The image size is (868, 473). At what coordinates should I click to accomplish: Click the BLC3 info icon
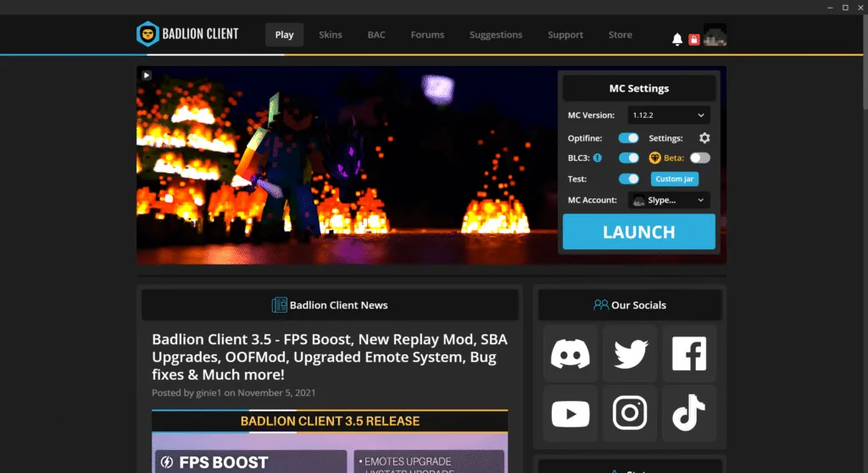(598, 158)
